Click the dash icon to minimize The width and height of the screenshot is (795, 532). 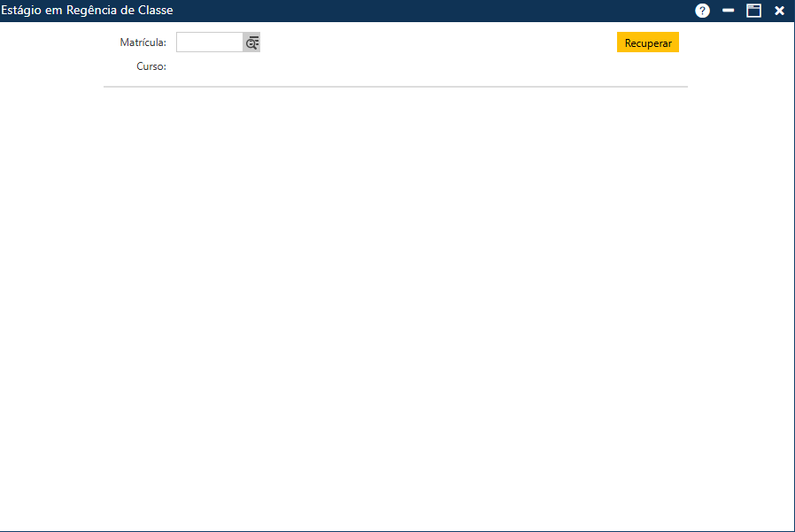coord(729,11)
